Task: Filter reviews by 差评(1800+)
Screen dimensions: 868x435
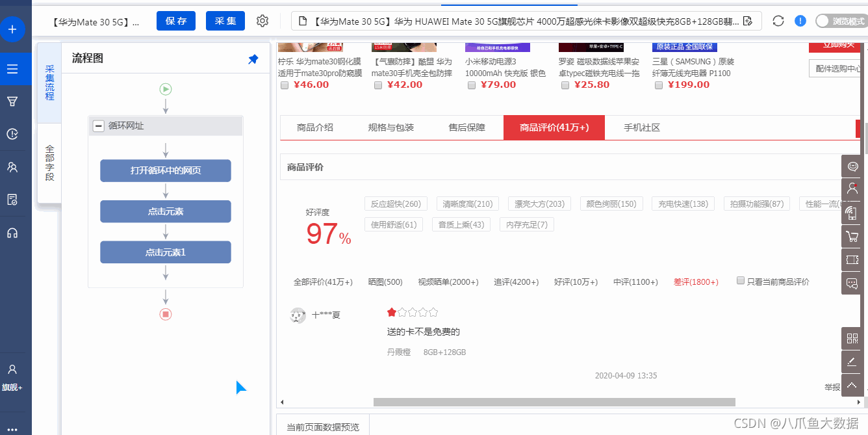Action: 696,282
